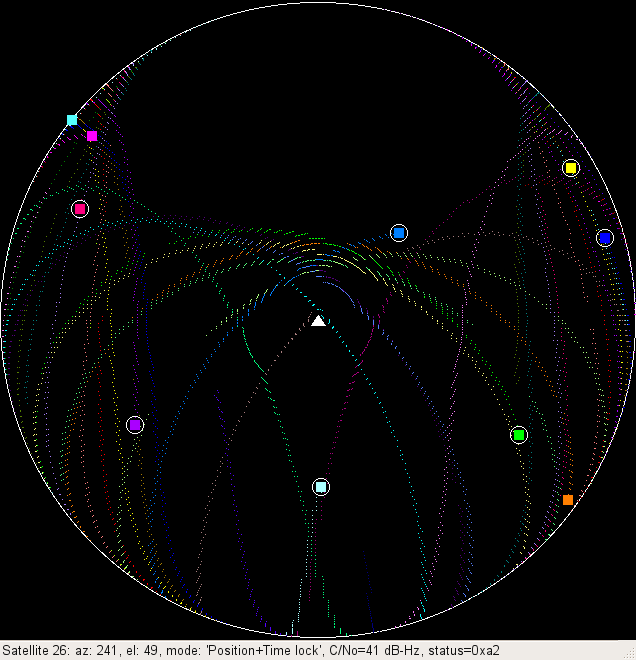Click the dark blue circled satellite marker
The height and width of the screenshot is (660, 636).
click(605, 238)
